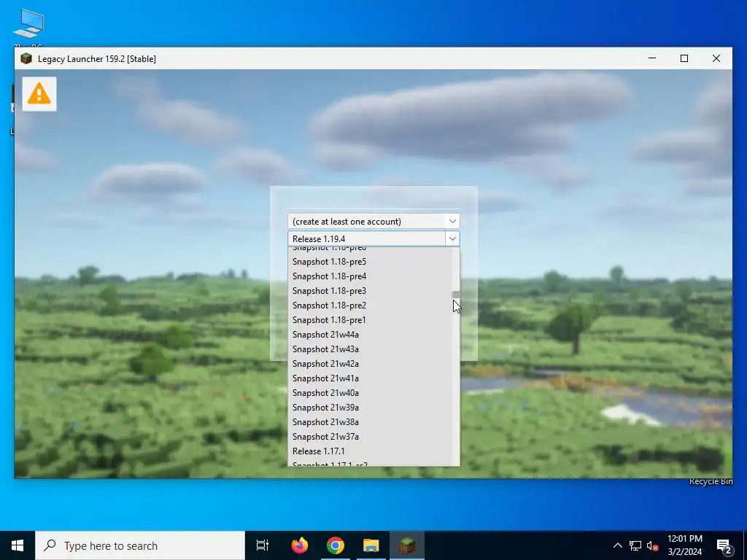The image size is (747, 560).
Task: Pick Snapshot 21w39a from dropdown list
Action: [x=370, y=408]
